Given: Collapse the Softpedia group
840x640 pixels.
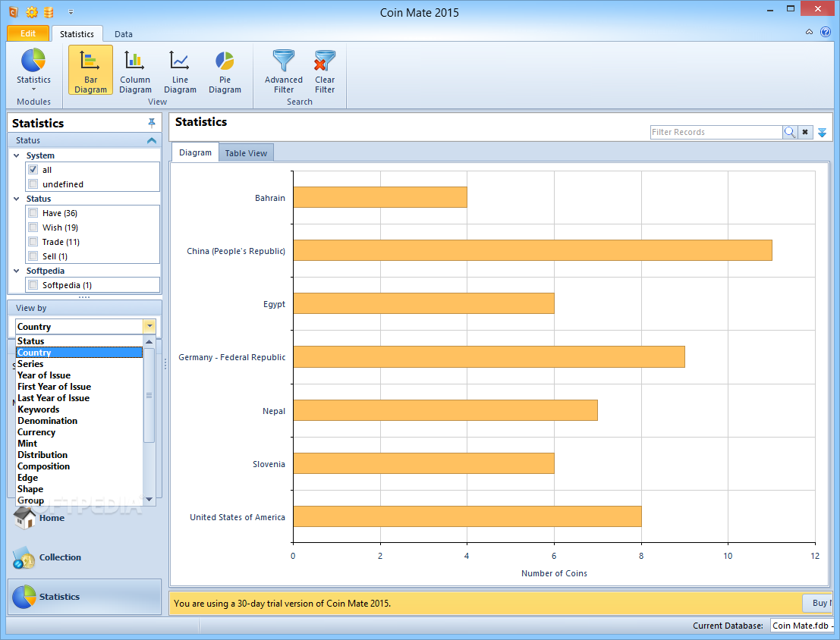Looking at the screenshot, I should point(17,271).
